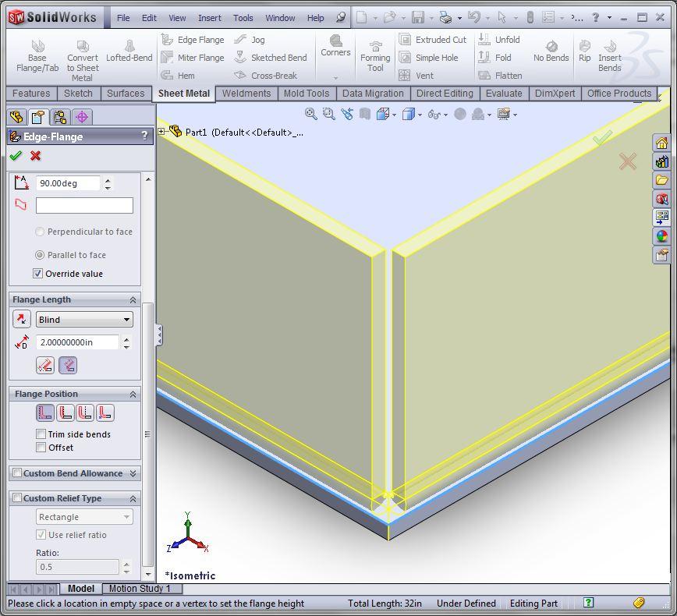Choose the Lofted-Bend tool

click(129, 51)
